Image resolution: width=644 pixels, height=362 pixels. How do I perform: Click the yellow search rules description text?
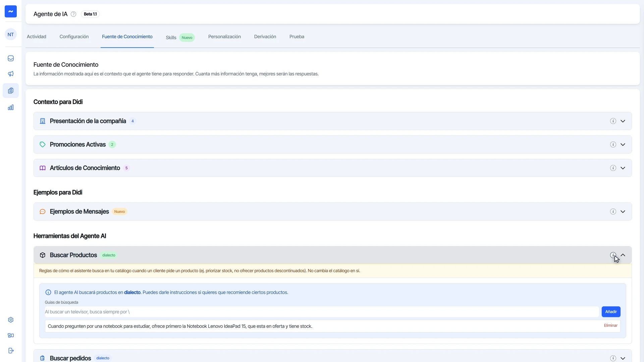tap(200, 270)
